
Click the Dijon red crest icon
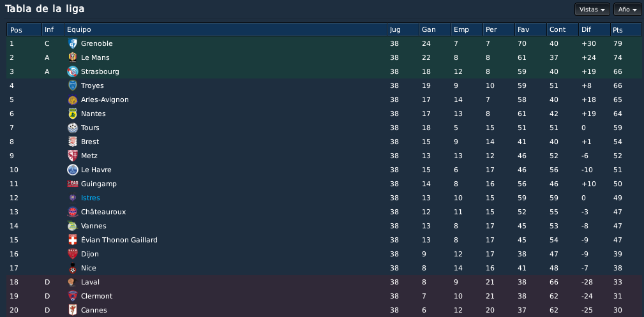pos(73,254)
